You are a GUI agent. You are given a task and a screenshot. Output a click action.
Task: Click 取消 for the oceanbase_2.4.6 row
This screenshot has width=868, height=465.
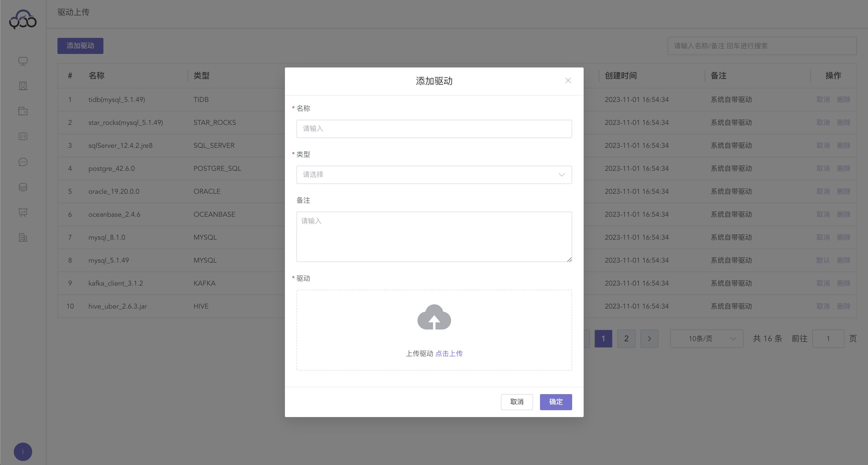tap(823, 214)
